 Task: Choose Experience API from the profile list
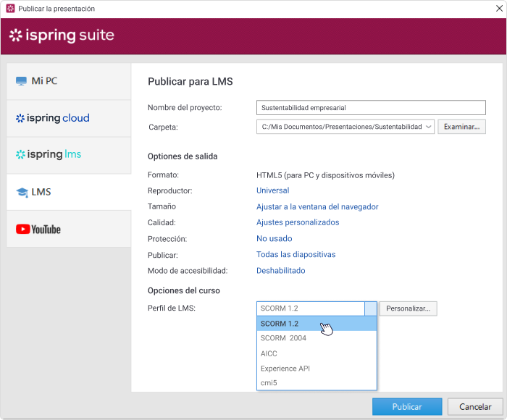click(317, 369)
